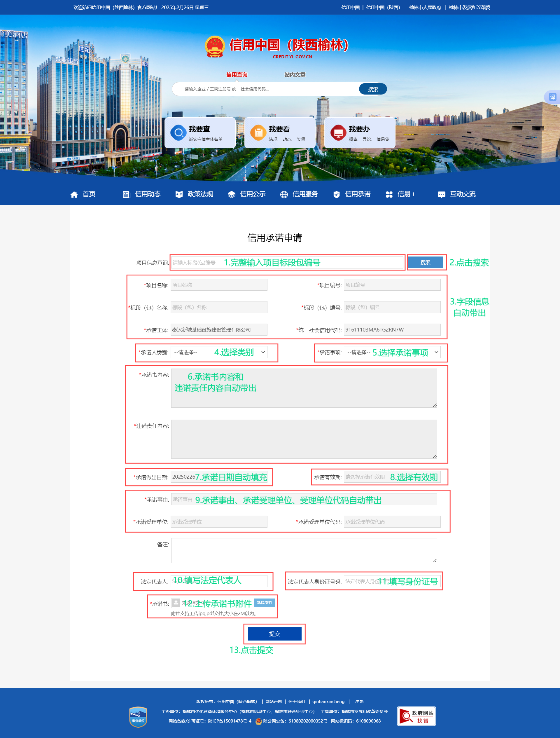560x738 pixels.
Task: Open the 信用承诺 menu item
Action: pyautogui.click(x=358, y=194)
